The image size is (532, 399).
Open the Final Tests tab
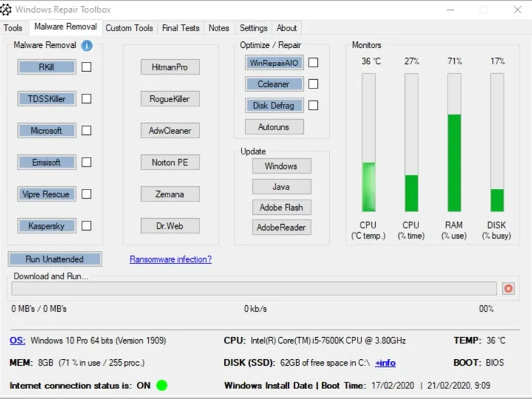(x=181, y=28)
